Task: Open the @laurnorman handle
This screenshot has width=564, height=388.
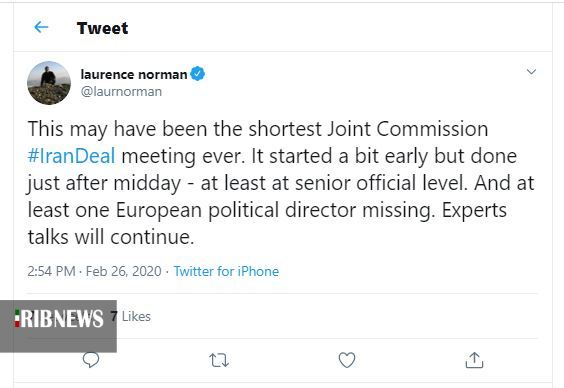Action: pyautogui.click(x=121, y=92)
